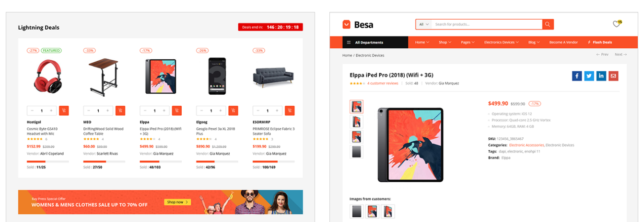Screen dimensions: 644x222
Task: Add the Cosmic Byte headset to cart
Action: coord(64,111)
